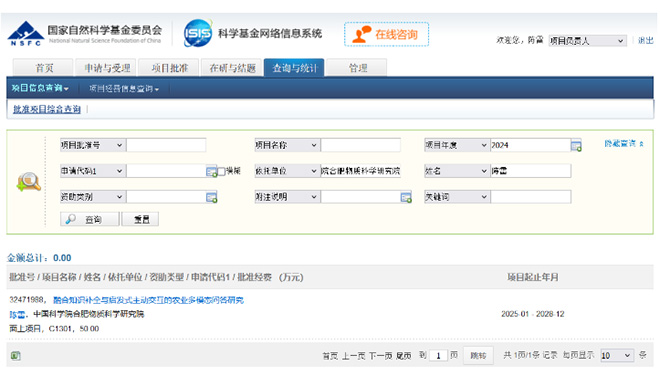This screenshot has width=660, height=386.
Task: Click the 附注说明 input field
Action: click(x=361, y=197)
